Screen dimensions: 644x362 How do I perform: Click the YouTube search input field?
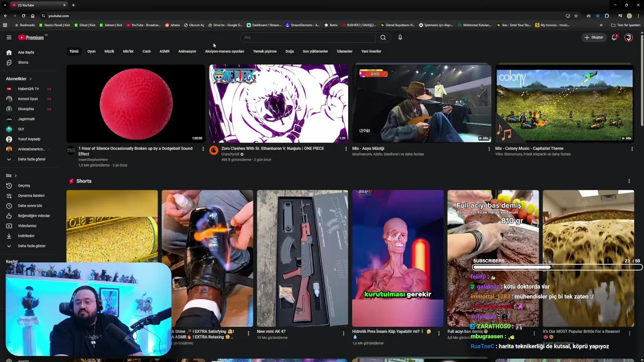tap(308, 37)
